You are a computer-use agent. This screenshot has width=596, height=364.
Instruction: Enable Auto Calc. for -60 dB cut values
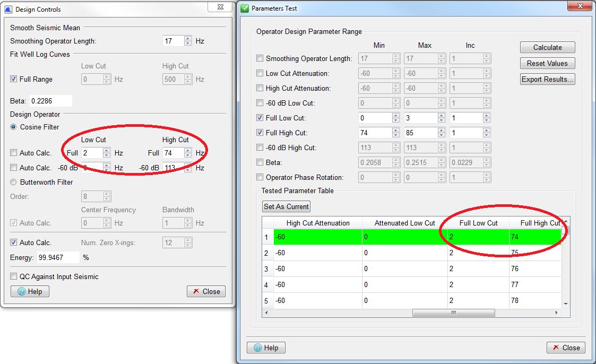[14, 168]
